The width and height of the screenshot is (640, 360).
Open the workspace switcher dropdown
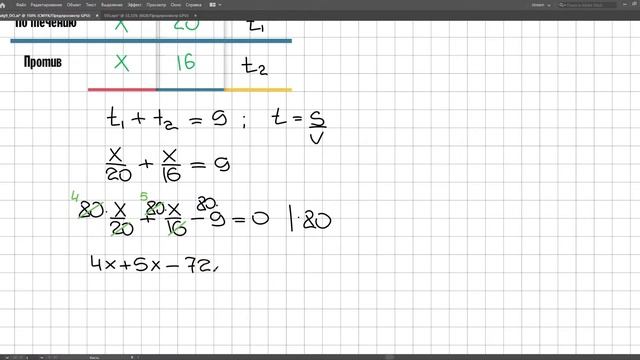(541, 5)
